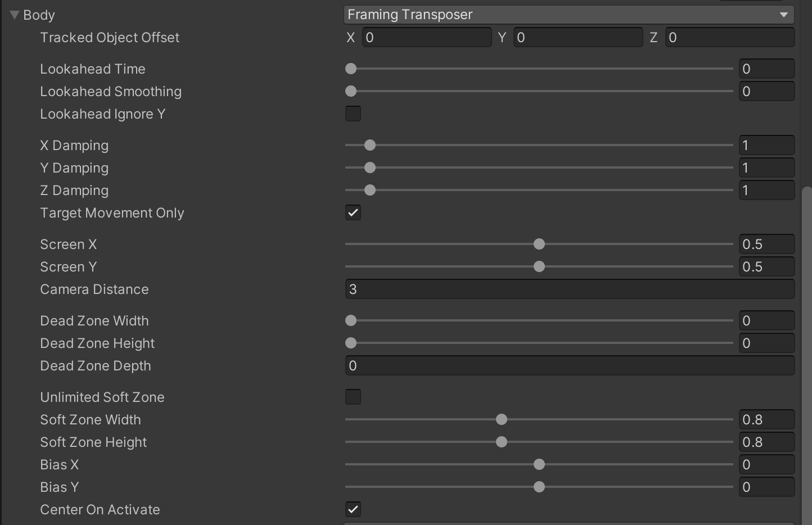Click the Soft Zone Width slider handle
Image resolution: width=812 pixels, height=525 pixels.
(502, 419)
